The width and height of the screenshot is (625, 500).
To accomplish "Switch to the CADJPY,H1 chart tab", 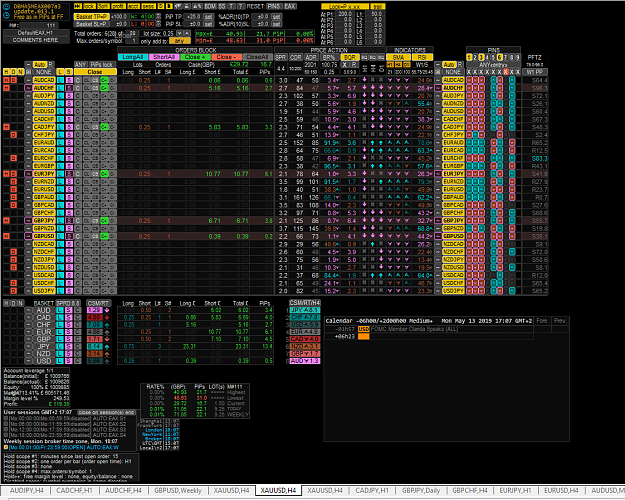I will [371, 490].
